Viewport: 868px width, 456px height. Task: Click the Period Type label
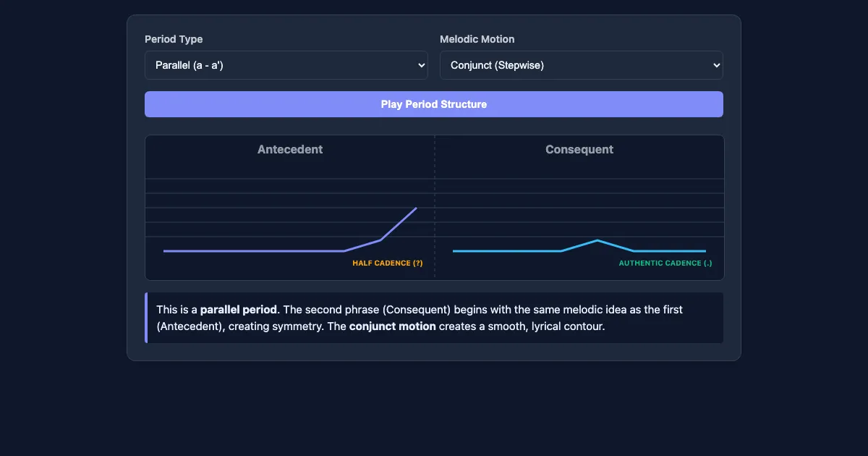174,39
